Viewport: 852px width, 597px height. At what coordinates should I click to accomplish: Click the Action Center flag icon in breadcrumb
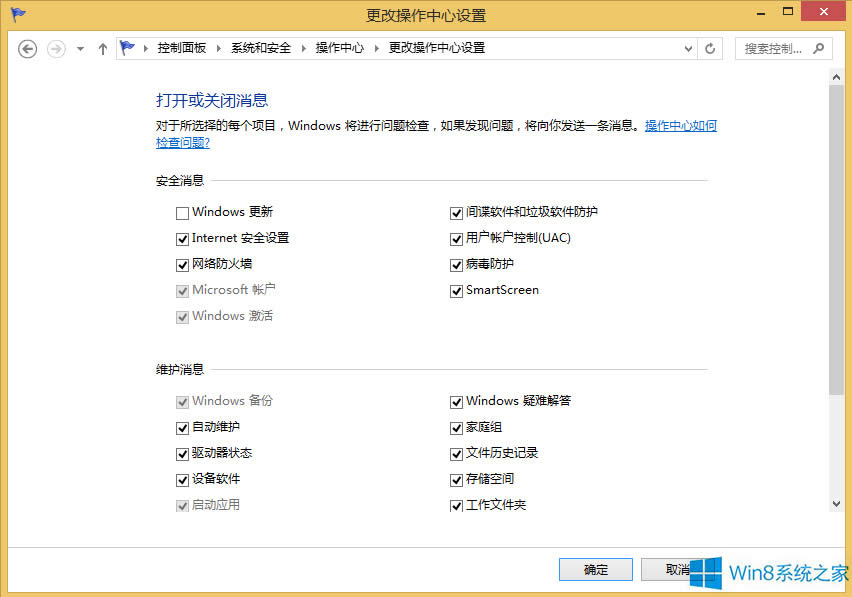tap(128, 46)
